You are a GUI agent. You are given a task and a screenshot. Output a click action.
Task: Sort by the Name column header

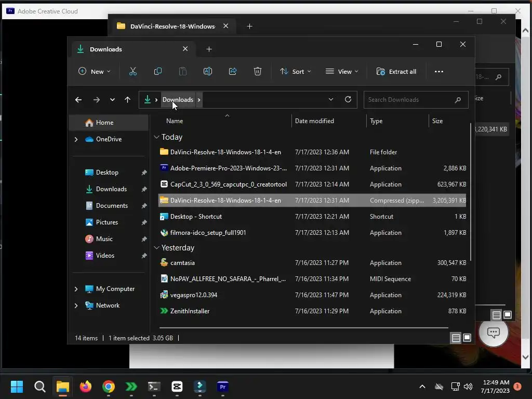[175, 121]
